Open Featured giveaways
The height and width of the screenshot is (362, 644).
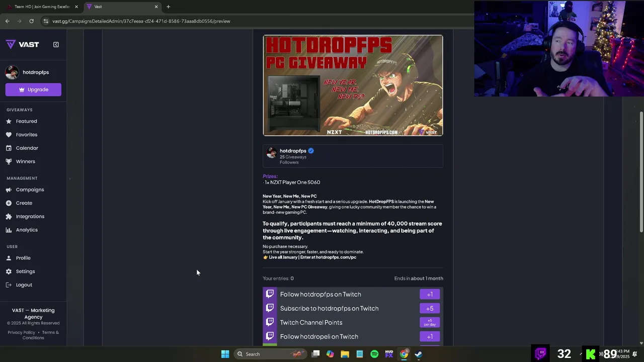coord(26,121)
